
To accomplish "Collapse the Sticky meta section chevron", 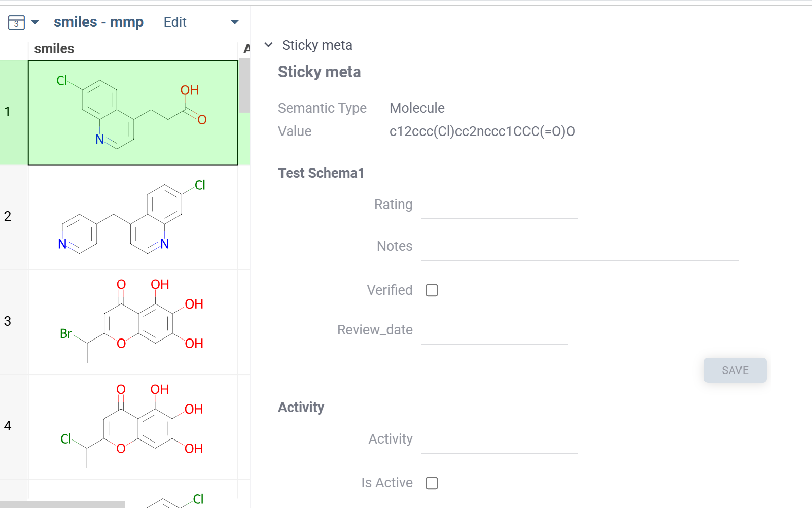I will coord(269,45).
